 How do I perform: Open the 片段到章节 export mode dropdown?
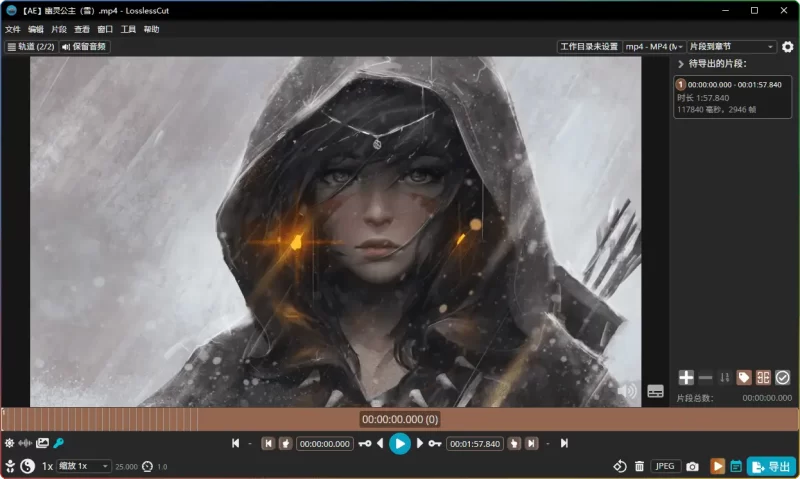pyautogui.click(x=731, y=47)
